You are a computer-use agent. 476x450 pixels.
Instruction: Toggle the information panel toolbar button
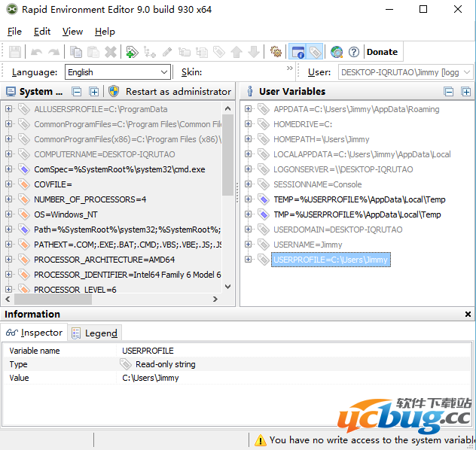[298, 52]
